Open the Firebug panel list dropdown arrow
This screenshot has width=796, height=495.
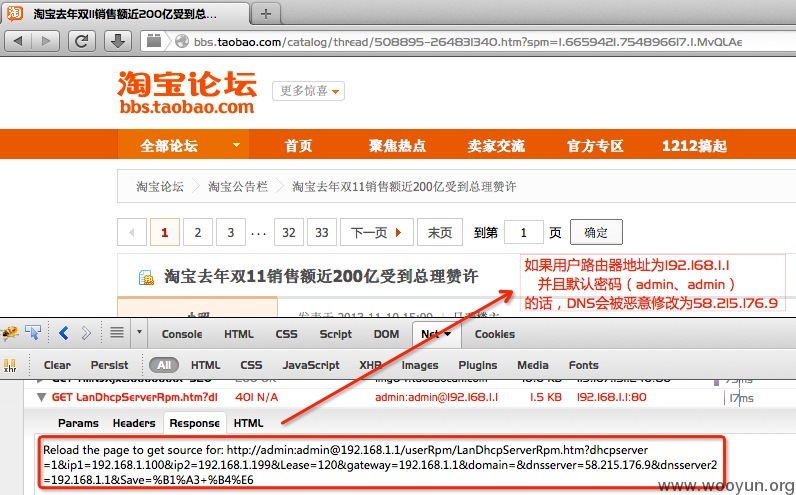coord(140,333)
